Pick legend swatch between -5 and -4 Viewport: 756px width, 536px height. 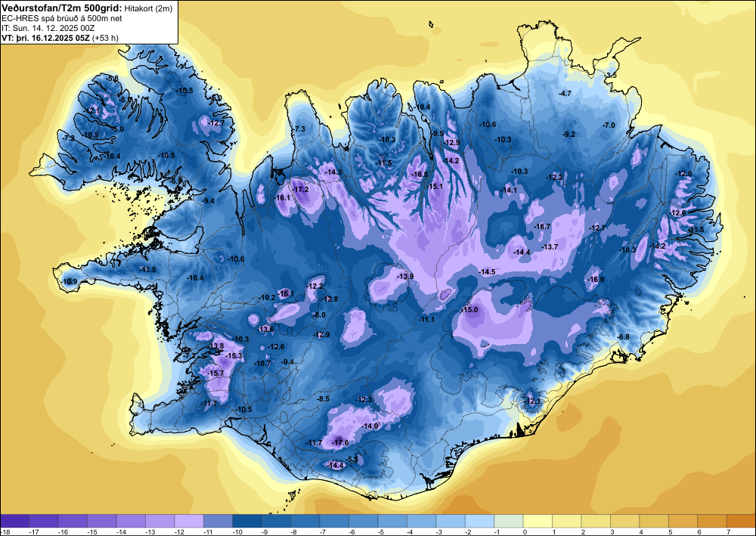coord(392,521)
